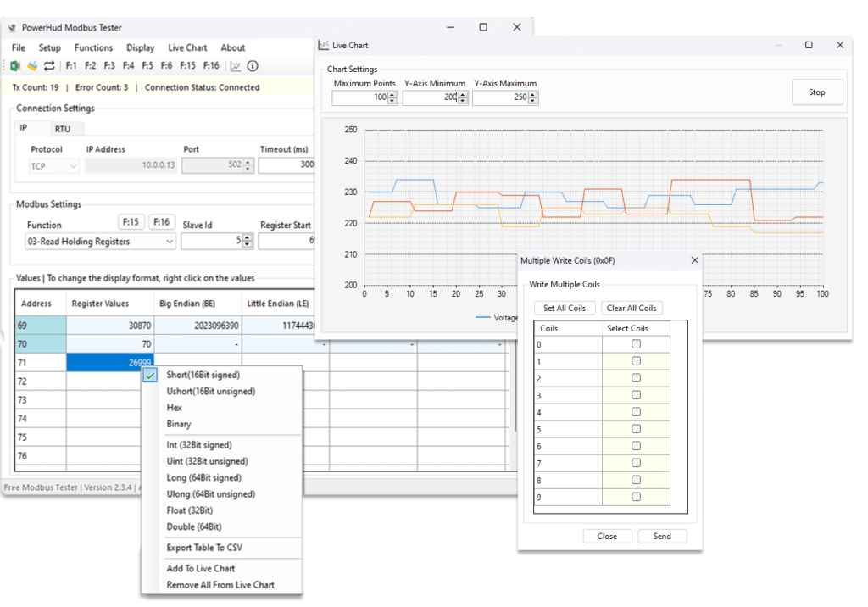Screen dimensions: 868x607
Task: Select the F:15 function shortcut in toolbar
Action: (x=187, y=66)
